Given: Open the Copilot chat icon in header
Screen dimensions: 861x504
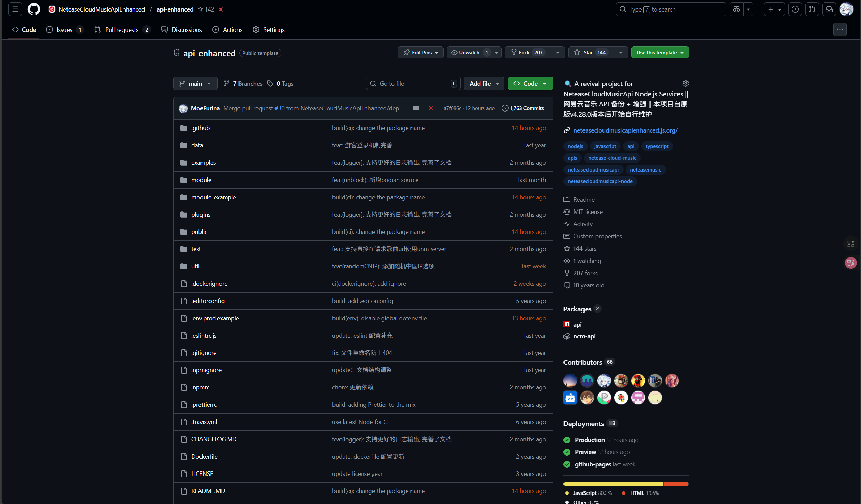Looking at the screenshot, I should (x=736, y=9).
